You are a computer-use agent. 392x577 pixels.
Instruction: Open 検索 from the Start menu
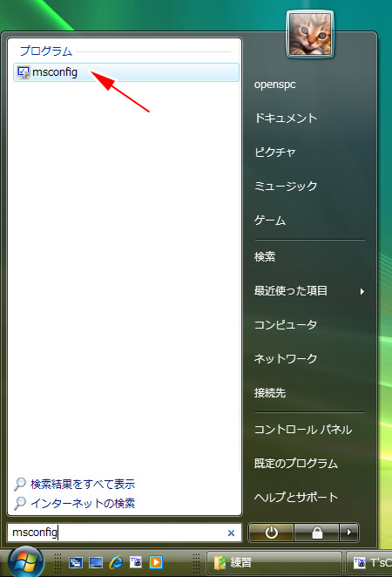(x=265, y=256)
